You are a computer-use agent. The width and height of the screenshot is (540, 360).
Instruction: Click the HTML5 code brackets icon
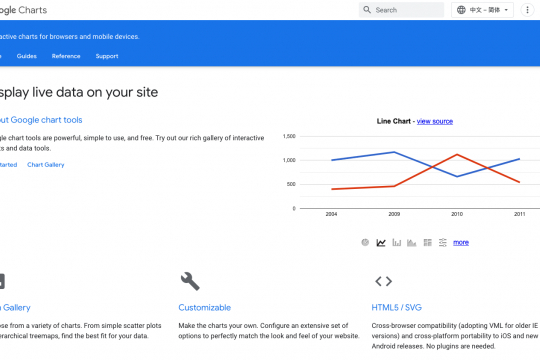point(384,281)
